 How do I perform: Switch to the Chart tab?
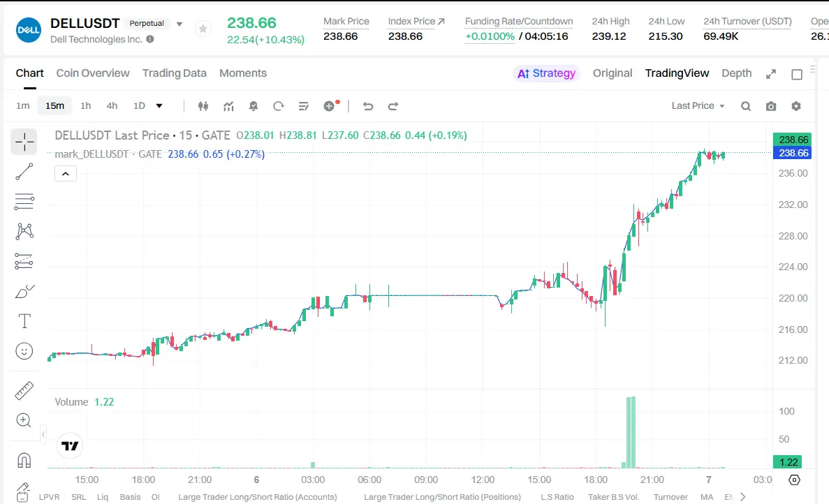coord(29,73)
